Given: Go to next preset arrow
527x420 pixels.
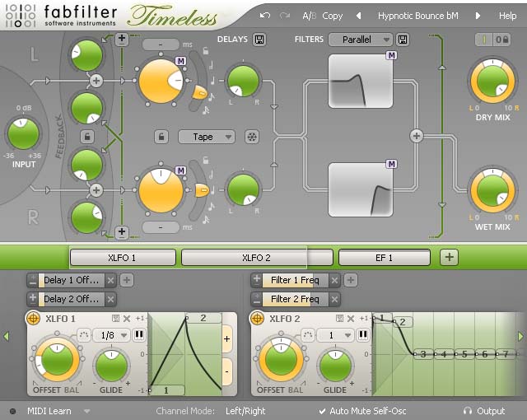Looking at the screenshot, I should (478, 16).
